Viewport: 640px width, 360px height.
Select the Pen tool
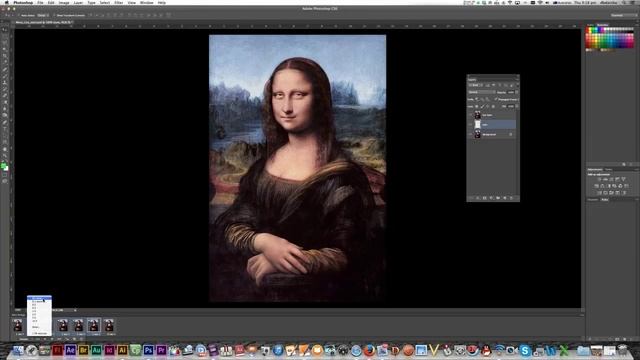(6, 122)
